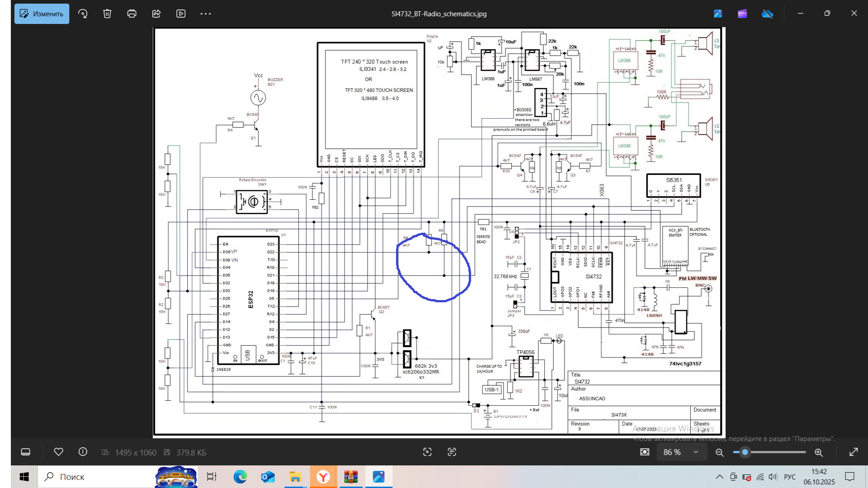Screen dimensions: 868x488
Task: Extract text with the text scan icon
Action: pos(452,452)
